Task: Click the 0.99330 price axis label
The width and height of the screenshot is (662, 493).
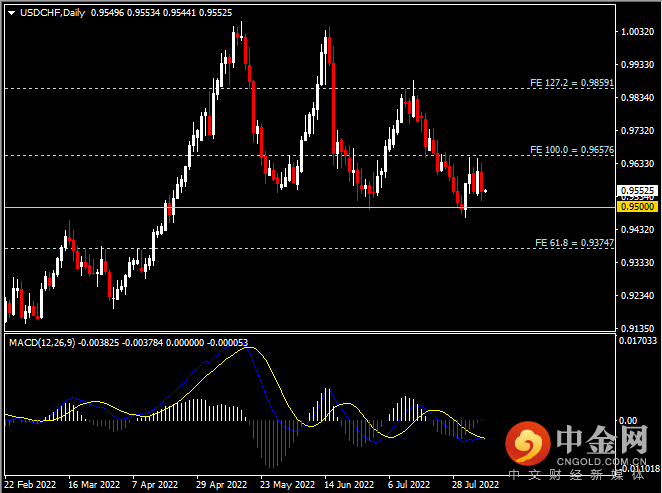Action: point(637,65)
